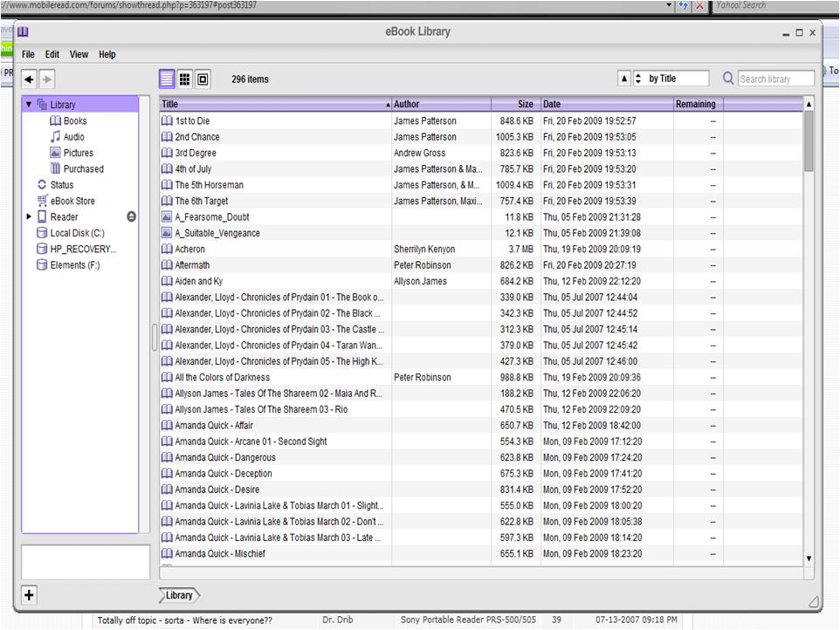Open the eBook Store
840x630 pixels.
[x=72, y=201]
